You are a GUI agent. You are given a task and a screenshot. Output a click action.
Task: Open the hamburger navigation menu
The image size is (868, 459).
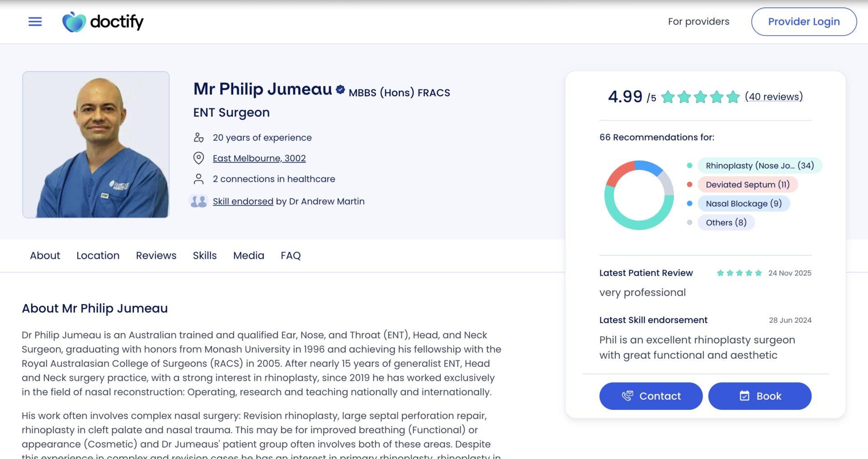(35, 22)
